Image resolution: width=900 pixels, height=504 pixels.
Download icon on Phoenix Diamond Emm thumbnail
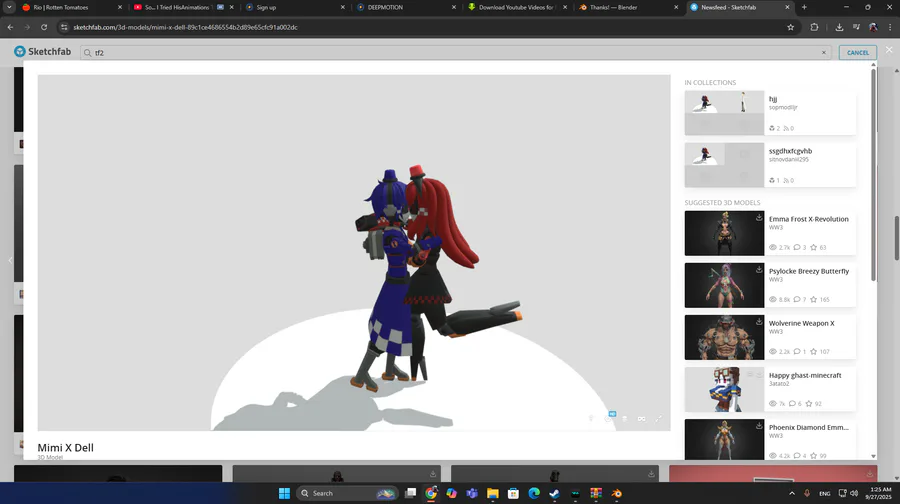759,425
